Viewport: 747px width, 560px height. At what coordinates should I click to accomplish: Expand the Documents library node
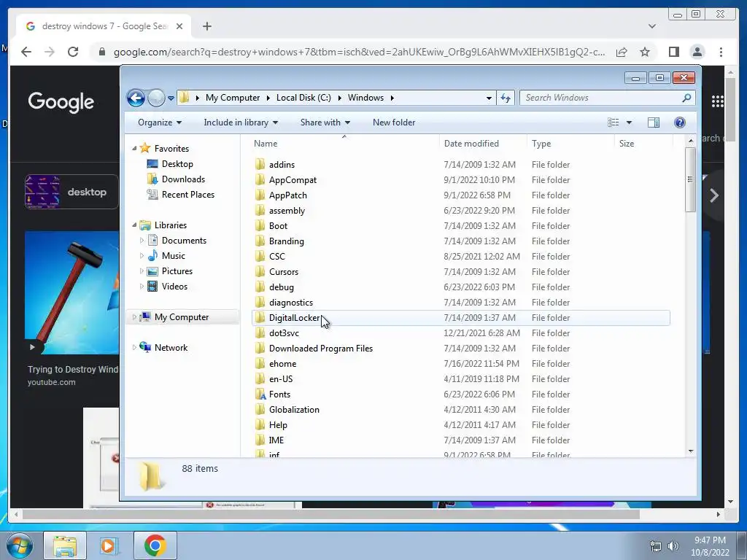pos(142,241)
